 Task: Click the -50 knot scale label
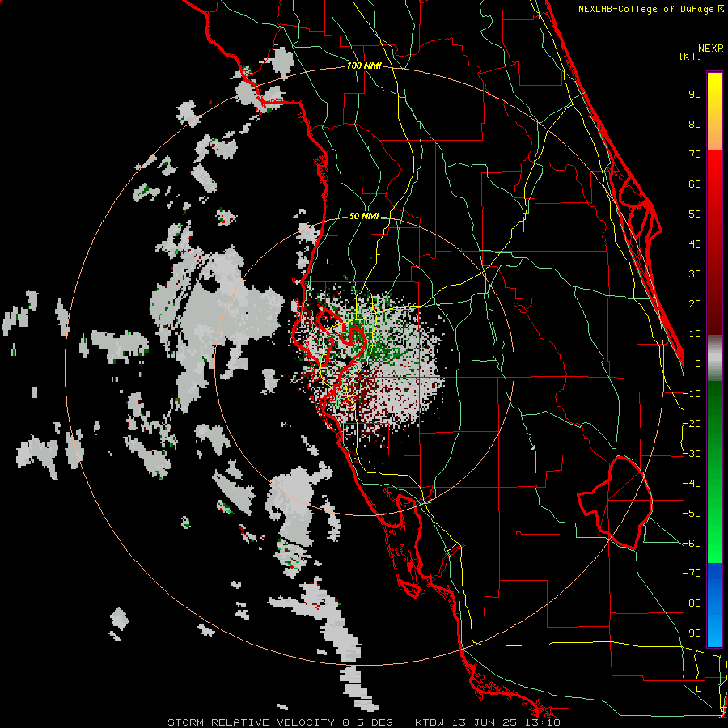(692, 514)
